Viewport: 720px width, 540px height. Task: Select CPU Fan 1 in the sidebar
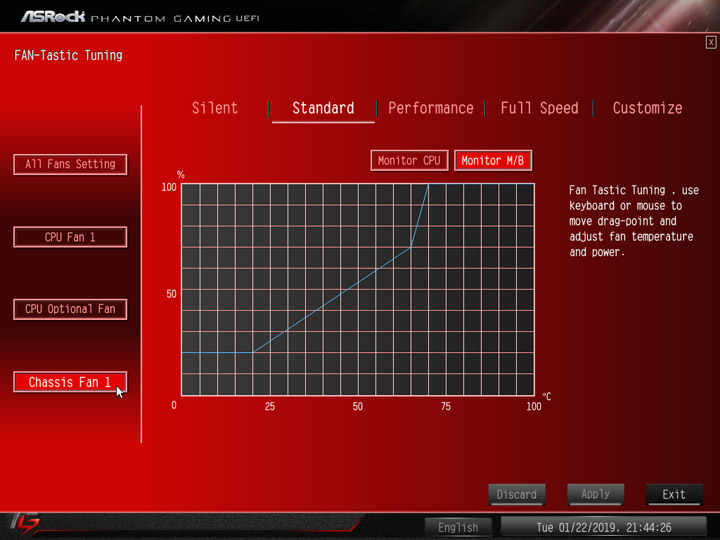click(70, 237)
